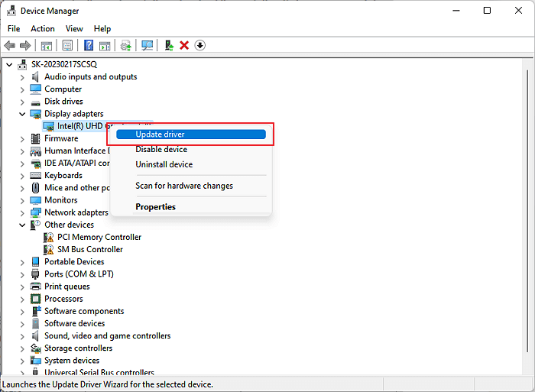Click the Audio inputs and outputs speaker icon
Viewport: 535px width, 392px height.
35,76
